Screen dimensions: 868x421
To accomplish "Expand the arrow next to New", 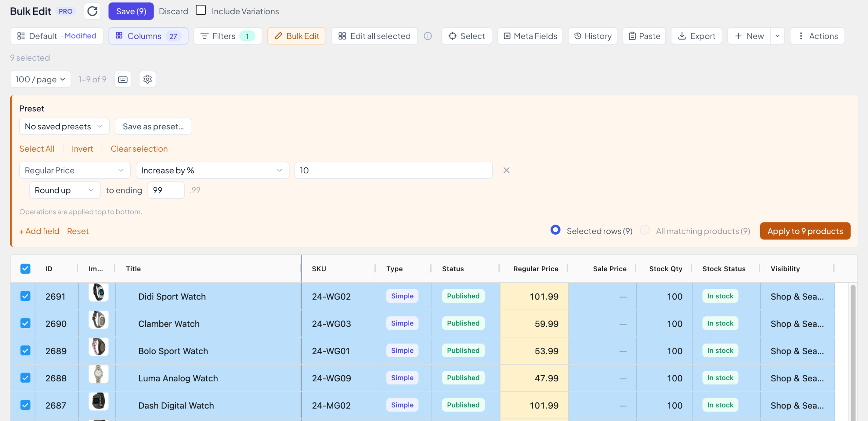I will 777,36.
